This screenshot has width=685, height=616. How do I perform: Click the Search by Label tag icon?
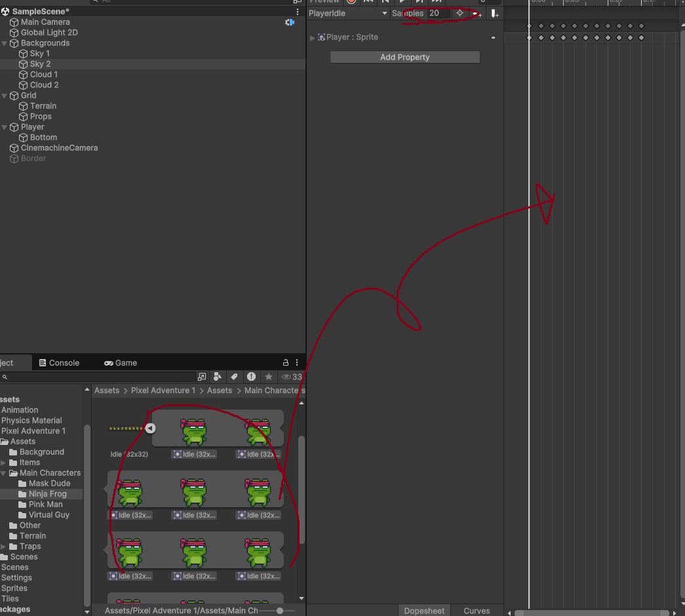tap(234, 377)
